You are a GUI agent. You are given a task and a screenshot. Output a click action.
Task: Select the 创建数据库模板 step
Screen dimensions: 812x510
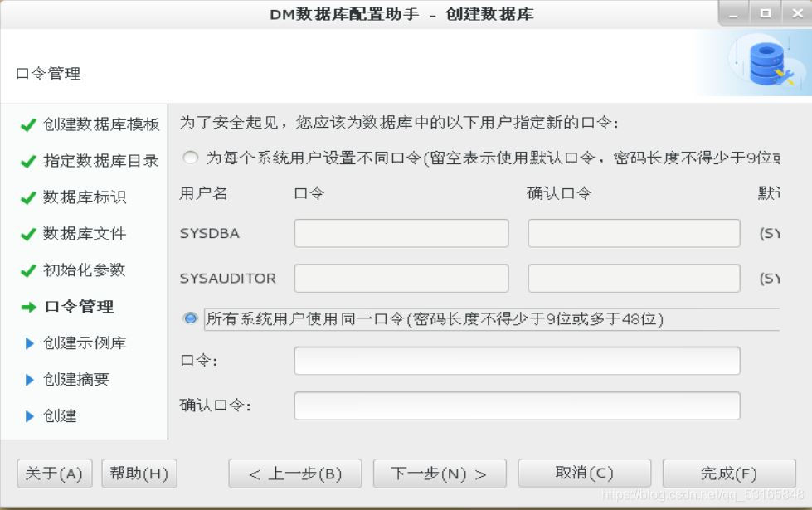click(x=101, y=124)
